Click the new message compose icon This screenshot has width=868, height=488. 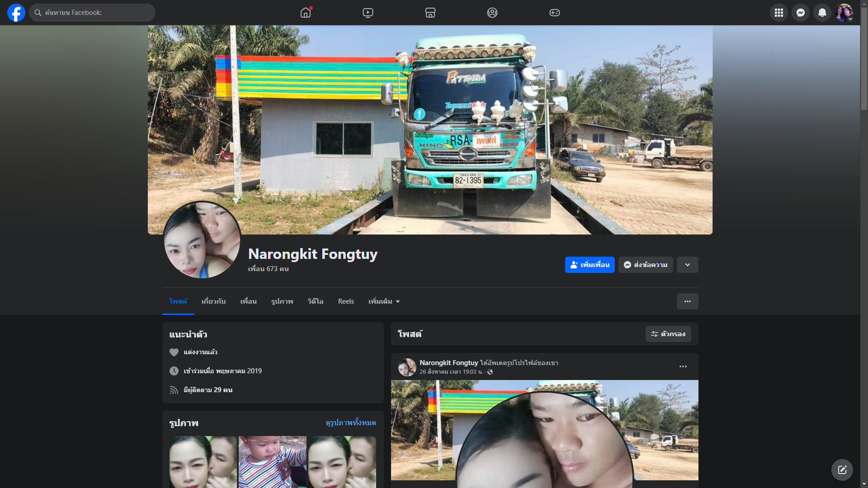(x=842, y=470)
